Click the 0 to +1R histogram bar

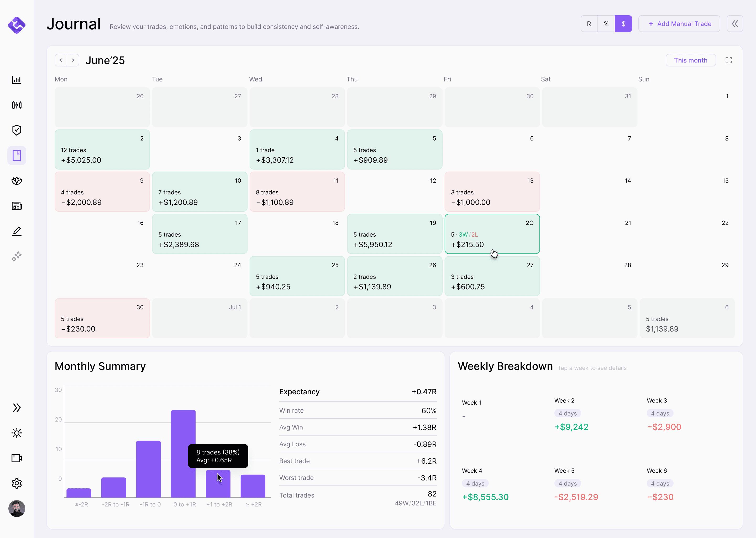(x=183, y=431)
